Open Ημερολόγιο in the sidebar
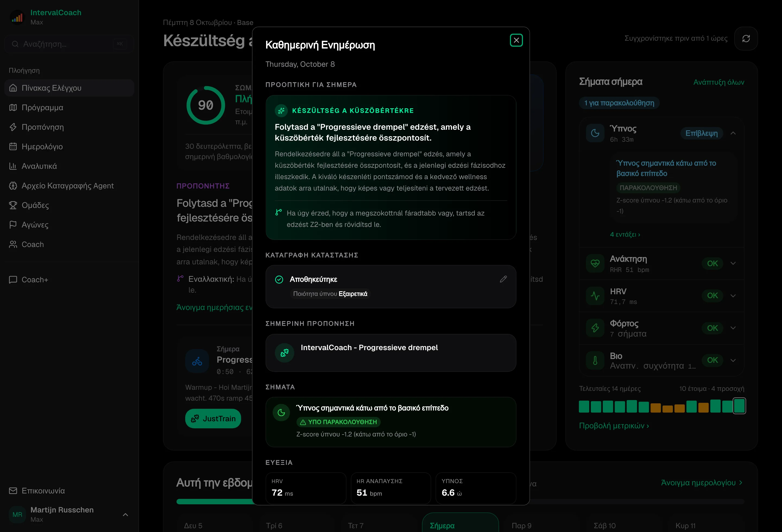782x532 pixels. 69,147
